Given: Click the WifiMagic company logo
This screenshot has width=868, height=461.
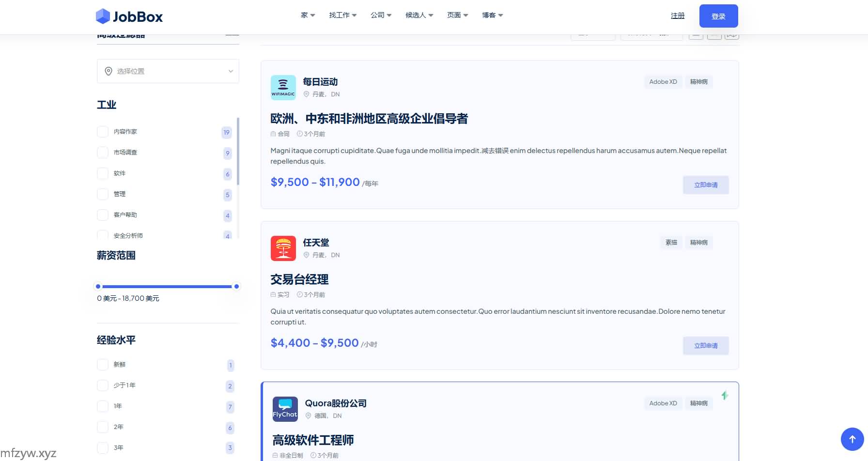Looking at the screenshot, I should coord(283,88).
